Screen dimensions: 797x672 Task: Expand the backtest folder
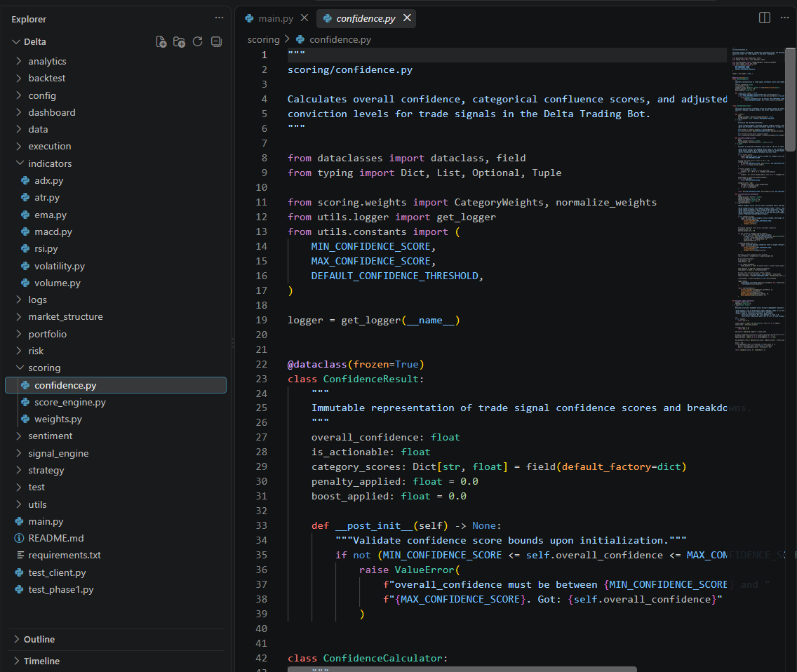click(x=47, y=79)
